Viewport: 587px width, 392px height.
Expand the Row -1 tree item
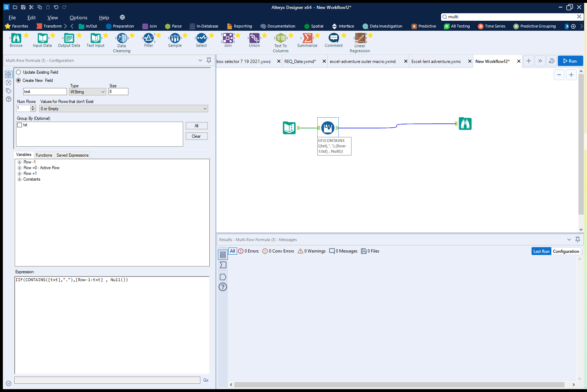coord(20,162)
